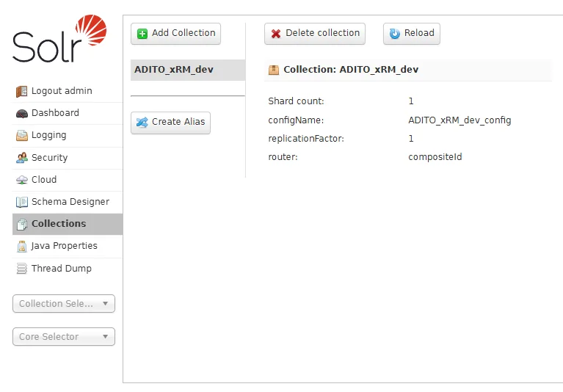This screenshot has width=563, height=392.
Task: Click the Delete collection button
Action: click(315, 34)
